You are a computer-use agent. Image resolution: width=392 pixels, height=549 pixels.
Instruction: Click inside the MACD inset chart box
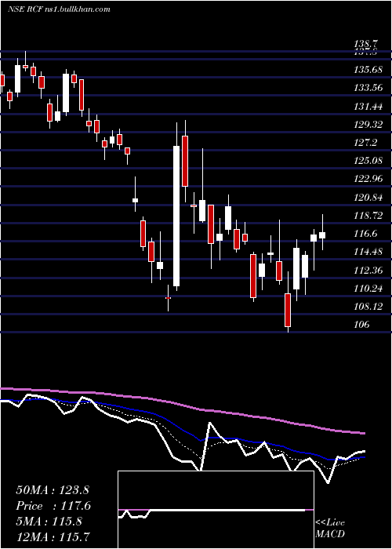point(216,510)
